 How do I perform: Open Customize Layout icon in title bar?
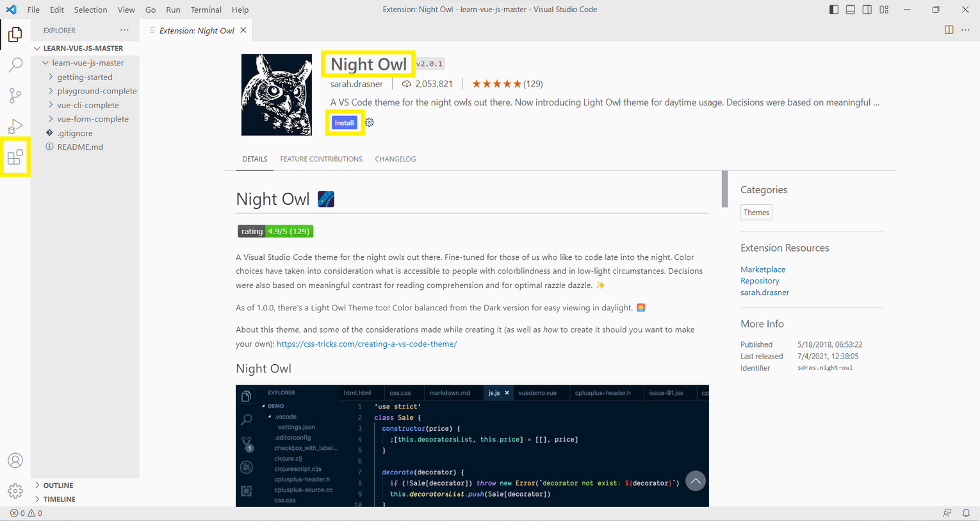tap(884, 10)
